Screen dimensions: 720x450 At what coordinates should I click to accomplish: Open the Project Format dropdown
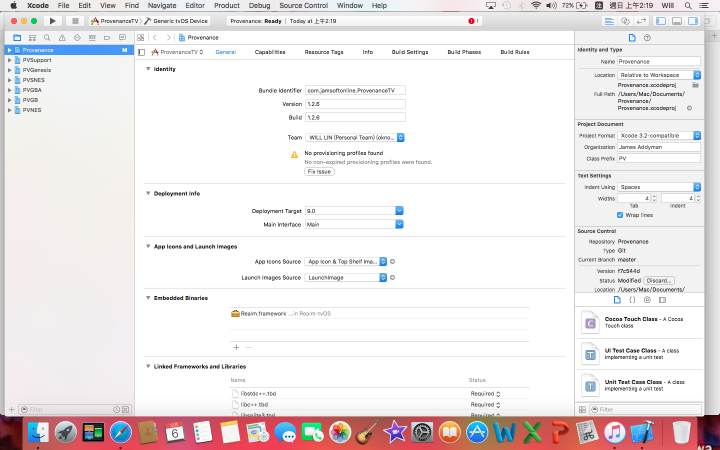pos(659,135)
